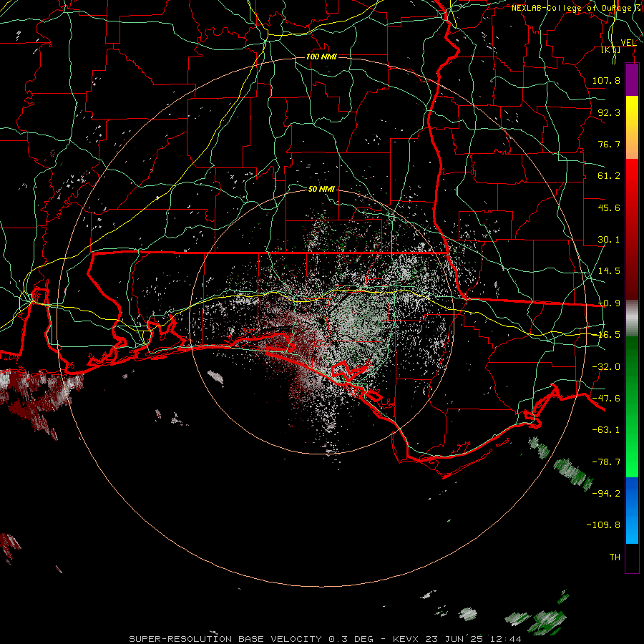Screen dimensions: 644x644
Task: Select the blue segment of the velocity scale
Action: coord(632,510)
